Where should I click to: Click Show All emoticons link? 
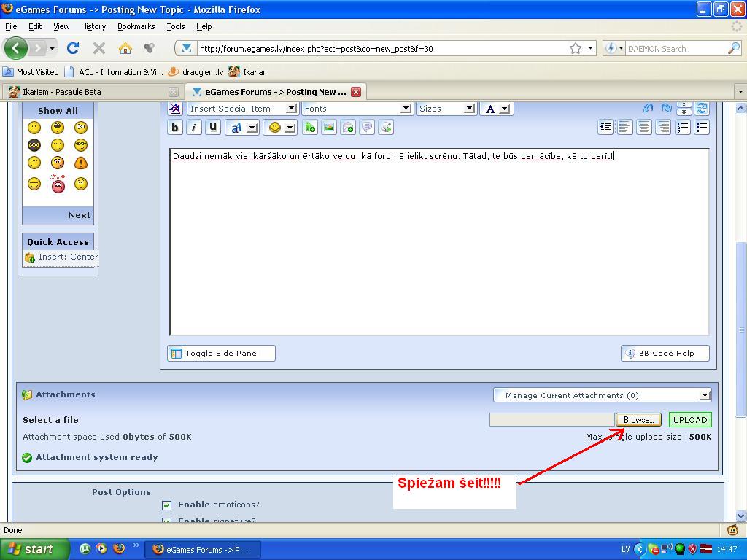click(x=58, y=111)
